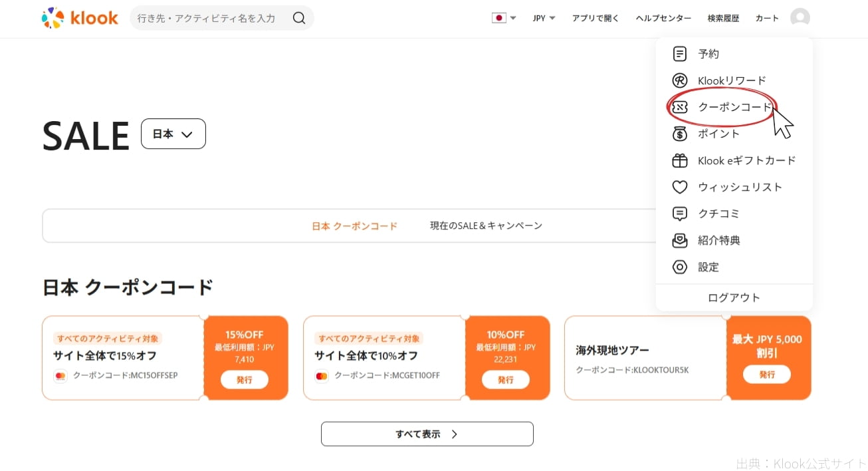
Task: Click 海外現地ツアー coupon title
Action: [x=612, y=350]
